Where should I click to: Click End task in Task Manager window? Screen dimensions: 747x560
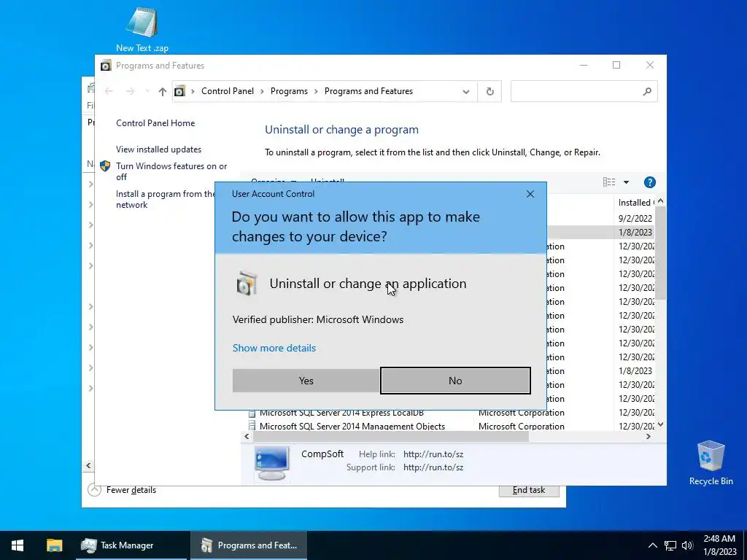529,491
